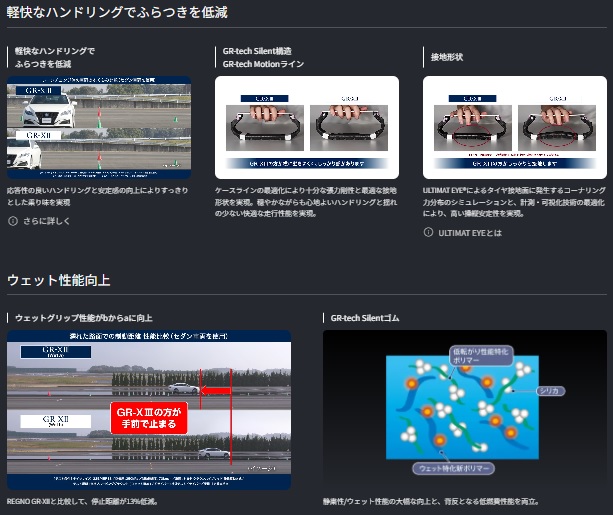The width and height of the screenshot is (613, 515).
Task: Click the info icon beside さらに詳しく
Action: pos(13,221)
